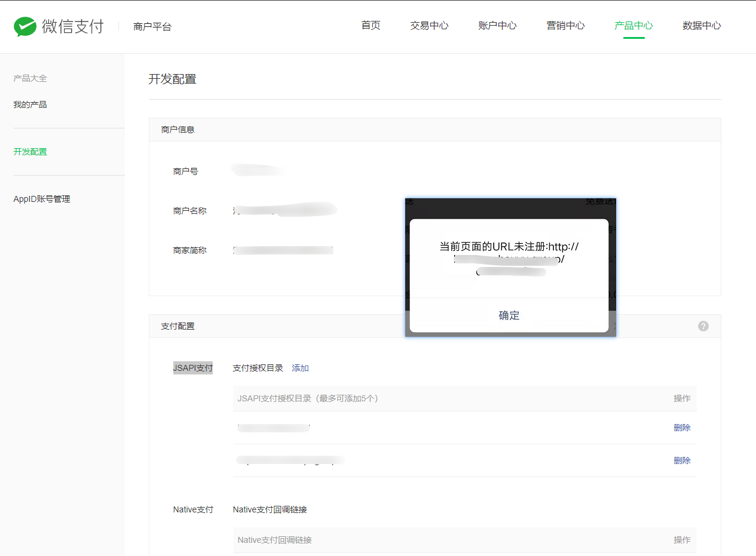This screenshot has width=756, height=556.
Task: Select 开发配置 in the sidebar
Action: [30, 152]
